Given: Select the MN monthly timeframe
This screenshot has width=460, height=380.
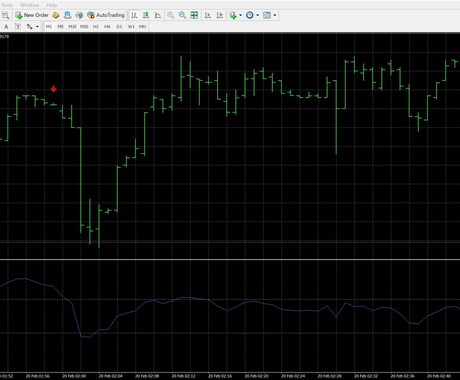Looking at the screenshot, I should coord(142,27).
